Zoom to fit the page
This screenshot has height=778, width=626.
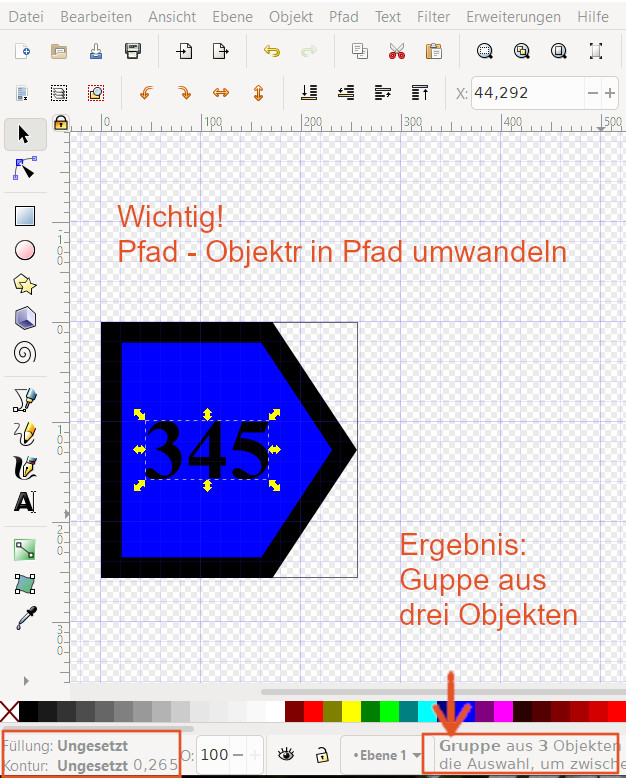[559, 51]
